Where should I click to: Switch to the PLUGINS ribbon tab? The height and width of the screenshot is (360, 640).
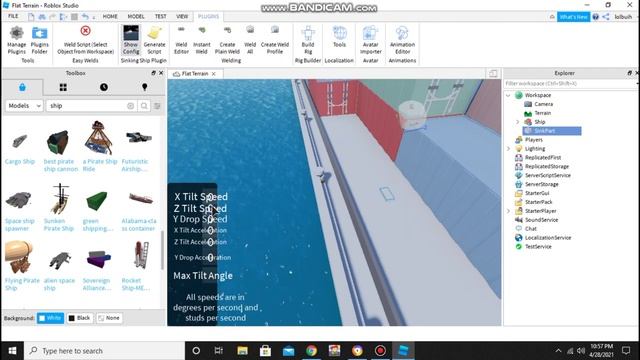click(208, 16)
